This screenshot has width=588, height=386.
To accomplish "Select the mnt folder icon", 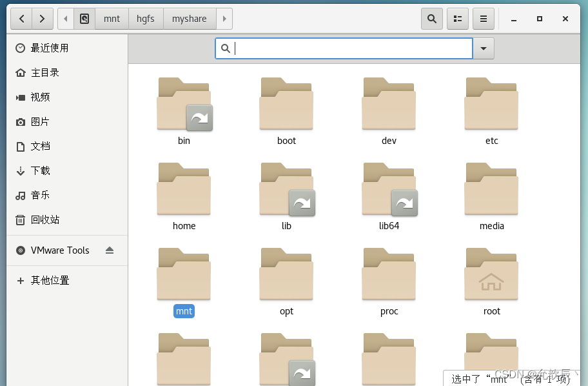I will pos(184,274).
